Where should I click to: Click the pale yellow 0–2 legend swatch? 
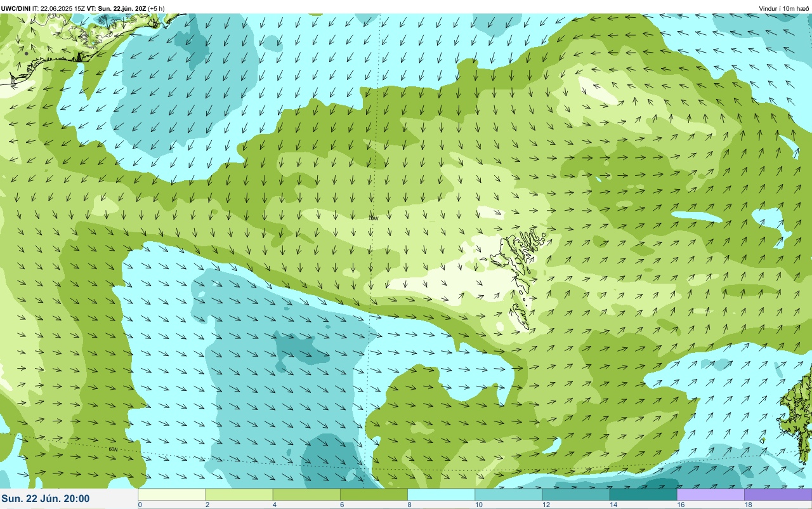[x=172, y=494]
